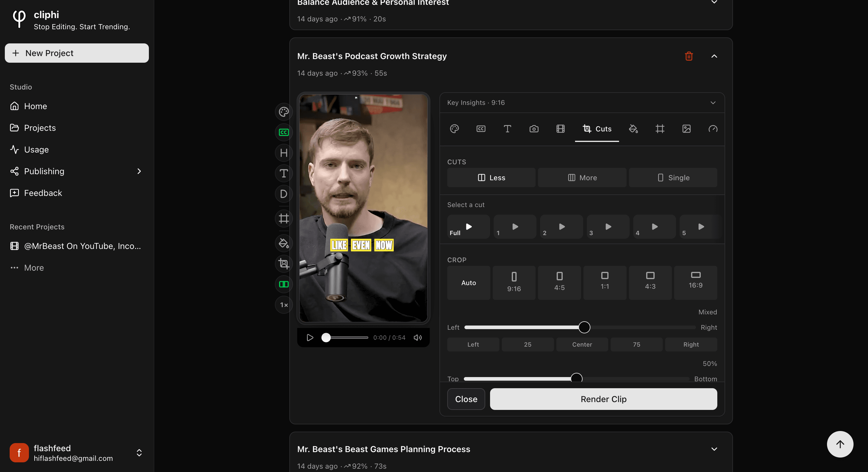Toggle the green CC captions icon beside video
This screenshot has height=472, width=868.
(284, 132)
